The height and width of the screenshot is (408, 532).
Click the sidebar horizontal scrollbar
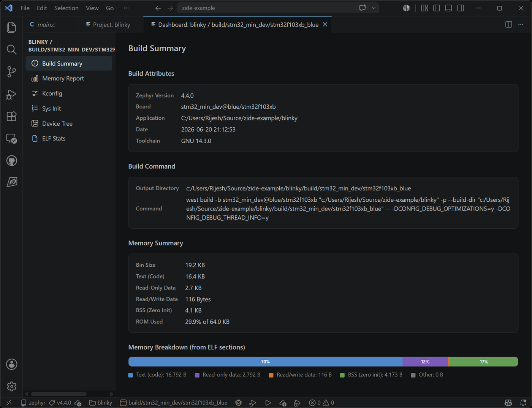[x=59, y=394]
